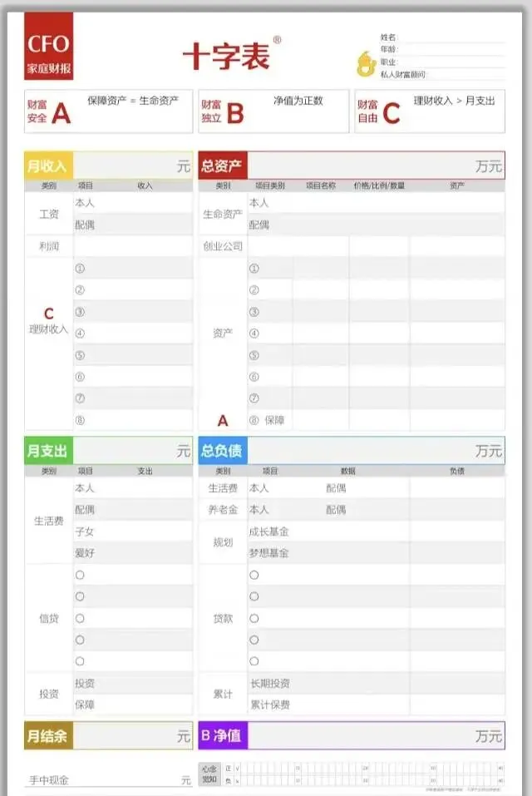Click the 项目名称 column header

321,185
